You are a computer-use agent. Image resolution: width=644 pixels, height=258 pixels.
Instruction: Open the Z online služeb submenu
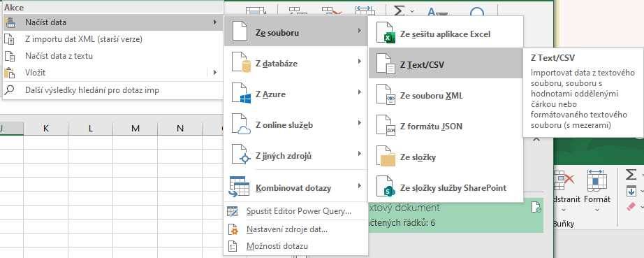point(295,124)
